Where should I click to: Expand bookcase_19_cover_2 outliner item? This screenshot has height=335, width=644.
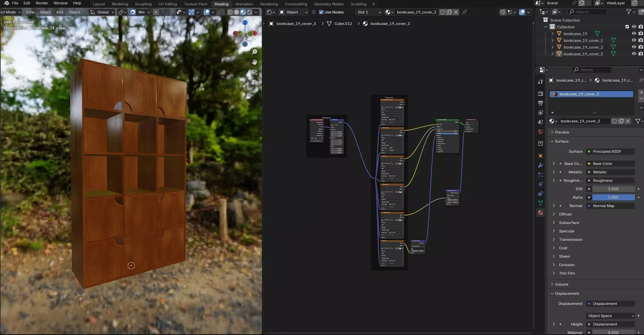click(552, 47)
